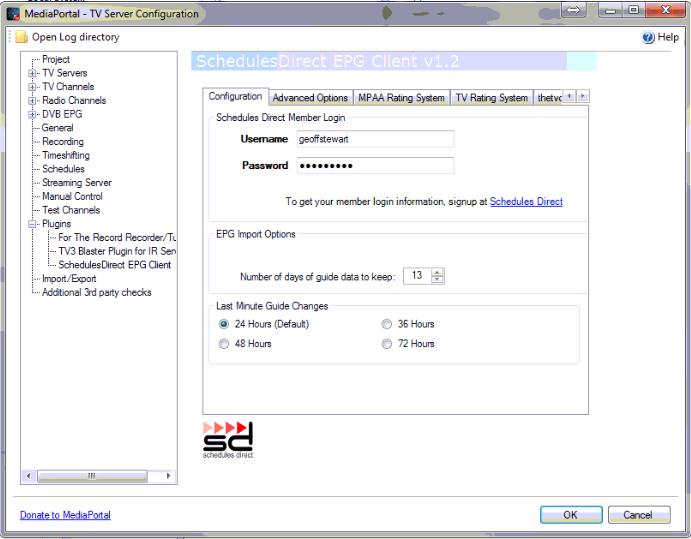Screen dimensions: 691x539
Task: Open the Schedules Direct signup link
Action: [x=526, y=202]
